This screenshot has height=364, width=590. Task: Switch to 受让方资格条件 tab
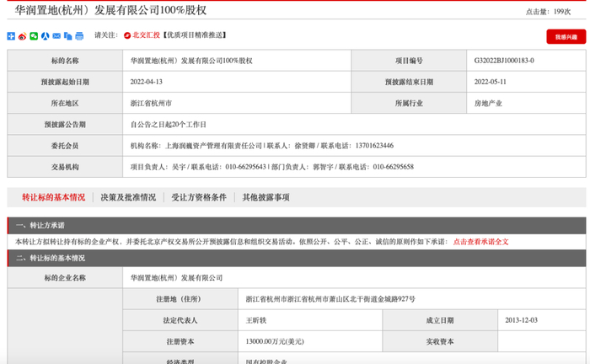[x=199, y=197]
